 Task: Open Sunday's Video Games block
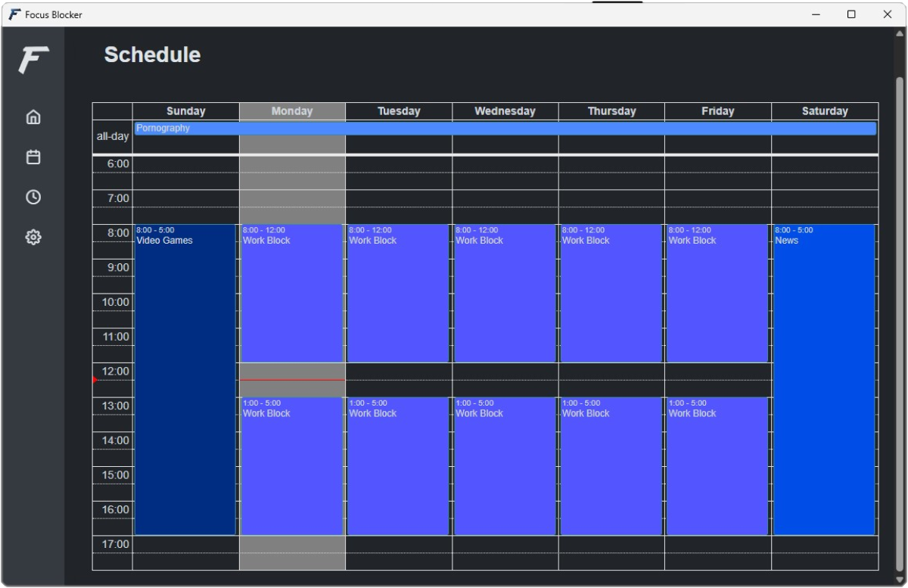point(185,378)
